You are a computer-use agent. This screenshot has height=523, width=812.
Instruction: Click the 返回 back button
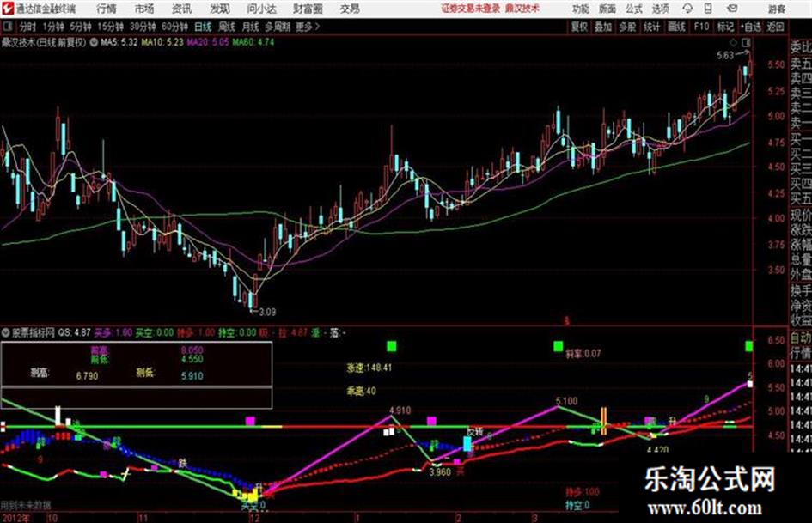click(x=775, y=27)
